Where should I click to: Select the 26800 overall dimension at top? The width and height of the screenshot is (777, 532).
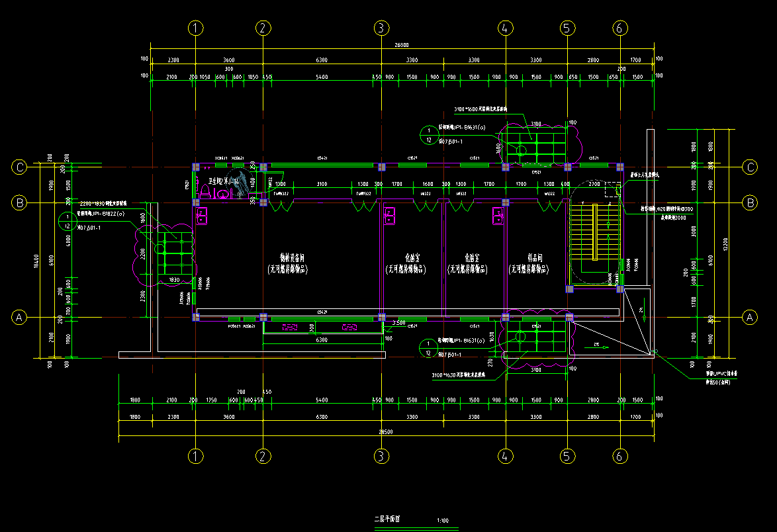[402, 46]
